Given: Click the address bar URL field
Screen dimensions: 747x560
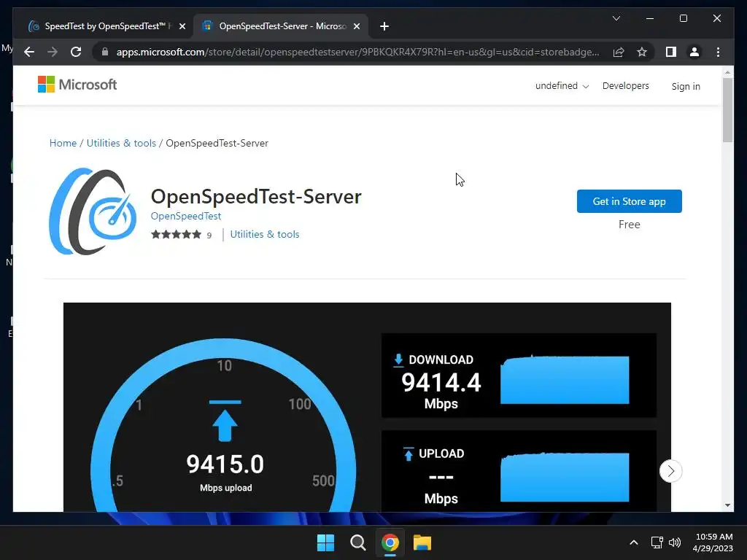Looking at the screenshot, I should click(x=357, y=52).
